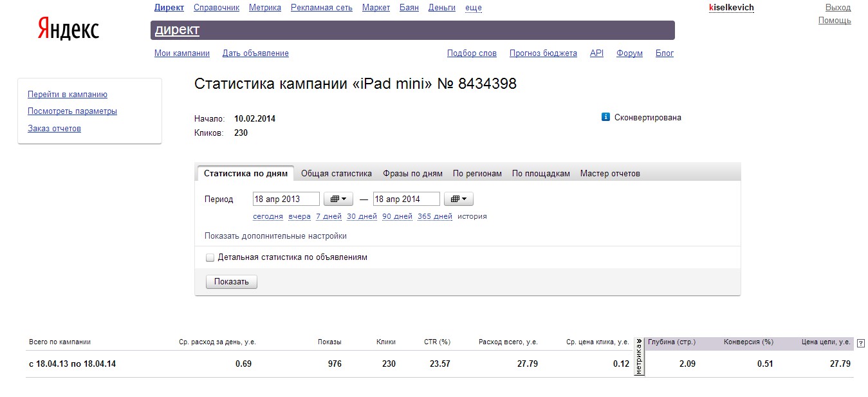The width and height of the screenshot is (868, 397).
Task: Open Посмотреть параметры link
Action: 72,111
